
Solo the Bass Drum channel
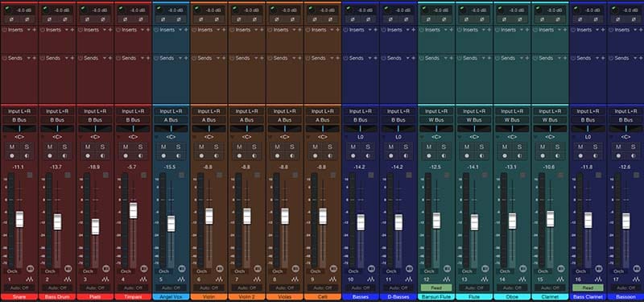click(64, 147)
